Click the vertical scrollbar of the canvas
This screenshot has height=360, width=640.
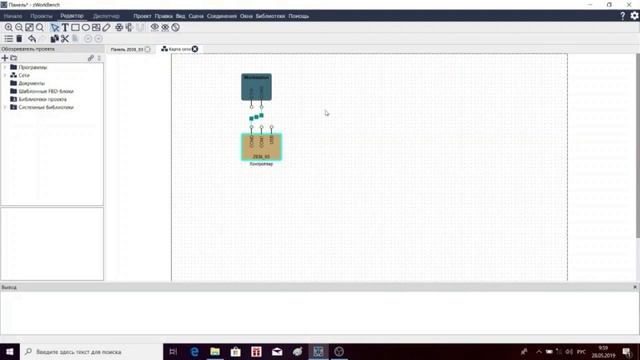[x=638, y=146]
